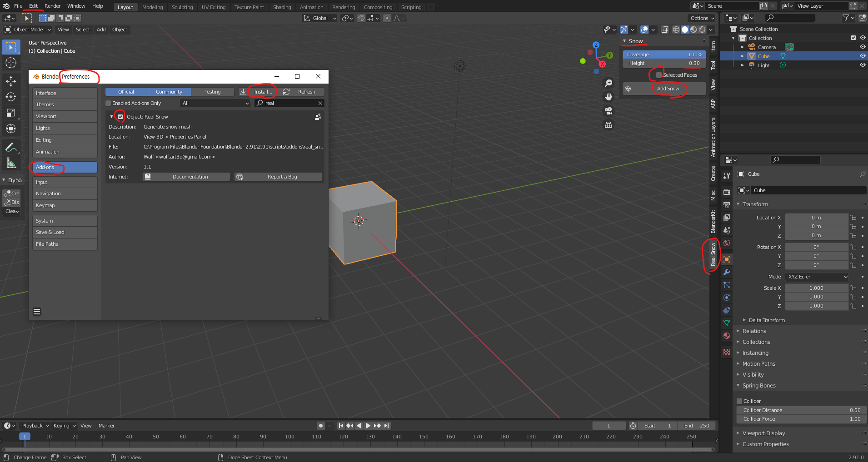Switch orthographic/perspective grid icon
This screenshot has width=868, height=462.
(609, 124)
